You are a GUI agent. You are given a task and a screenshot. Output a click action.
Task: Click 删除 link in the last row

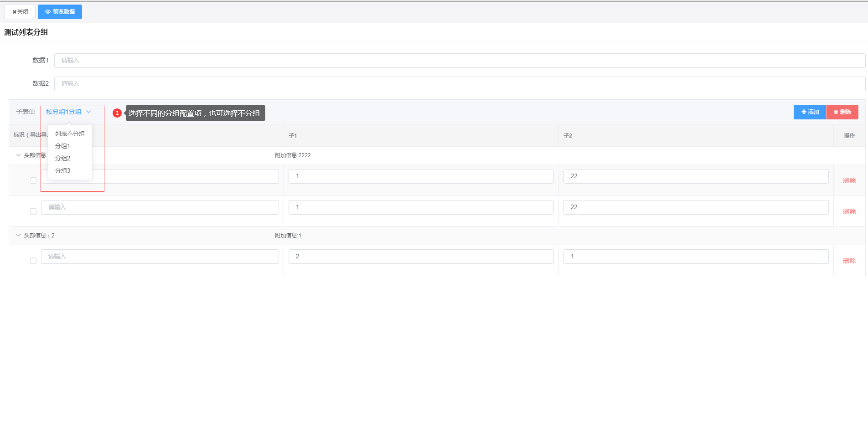tap(849, 261)
